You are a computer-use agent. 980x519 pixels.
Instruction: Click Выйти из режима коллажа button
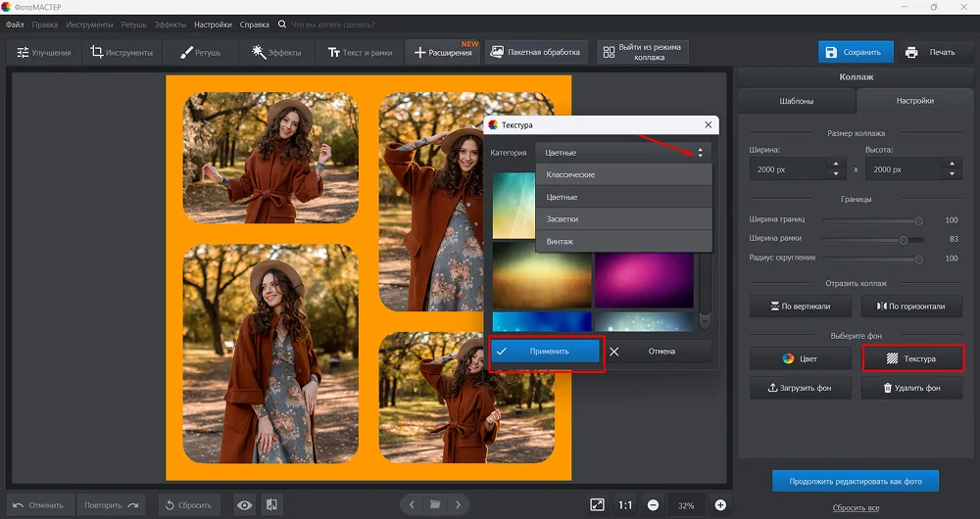point(643,53)
